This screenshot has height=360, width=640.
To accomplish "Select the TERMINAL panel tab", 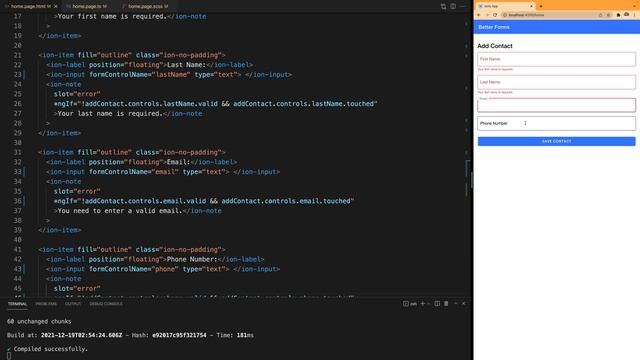I will [x=17, y=304].
